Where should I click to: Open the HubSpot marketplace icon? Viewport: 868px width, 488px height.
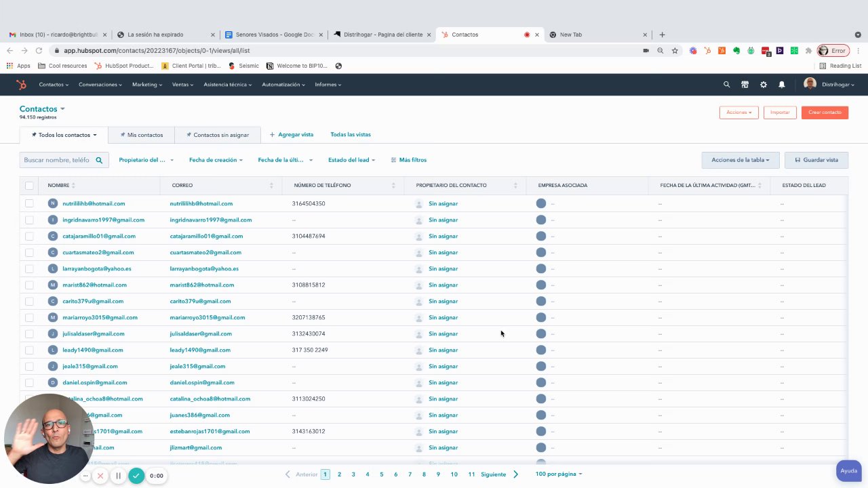[x=745, y=85]
